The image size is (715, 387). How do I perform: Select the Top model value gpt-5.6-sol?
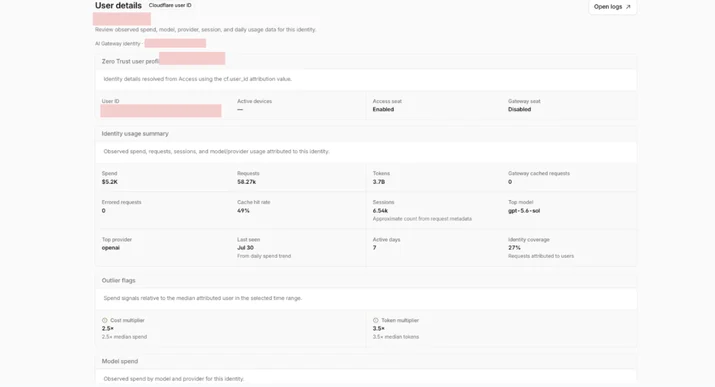(x=524, y=211)
